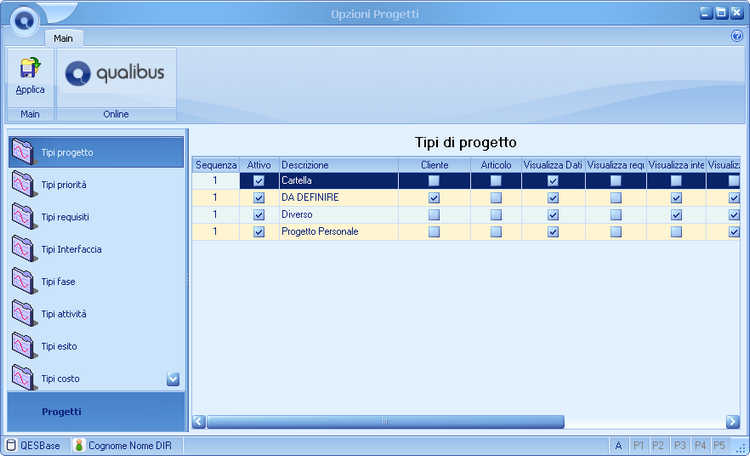Toggle Attivo checkbox for Cartella row
Image resolution: width=750 pixels, height=456 pixels.
[x=259, y=181]
